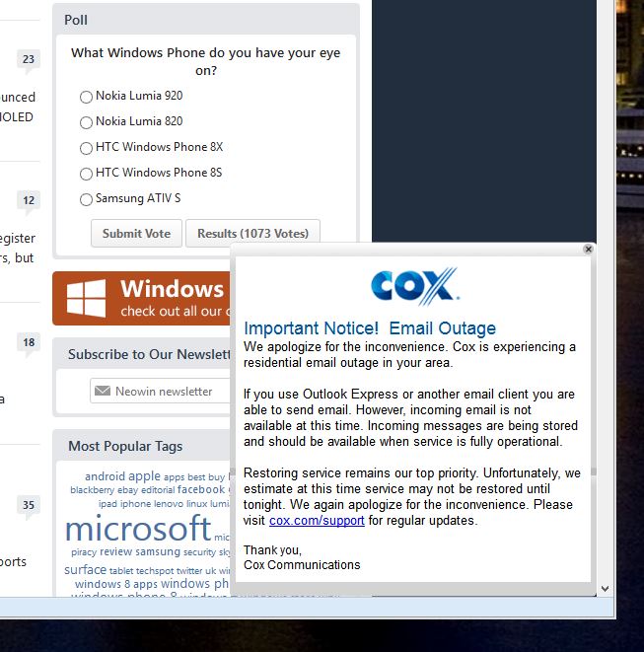The height and width of the screenshot is (652, 644).
Task: Open the 'blackberry' tag
Action: (93, 490)
